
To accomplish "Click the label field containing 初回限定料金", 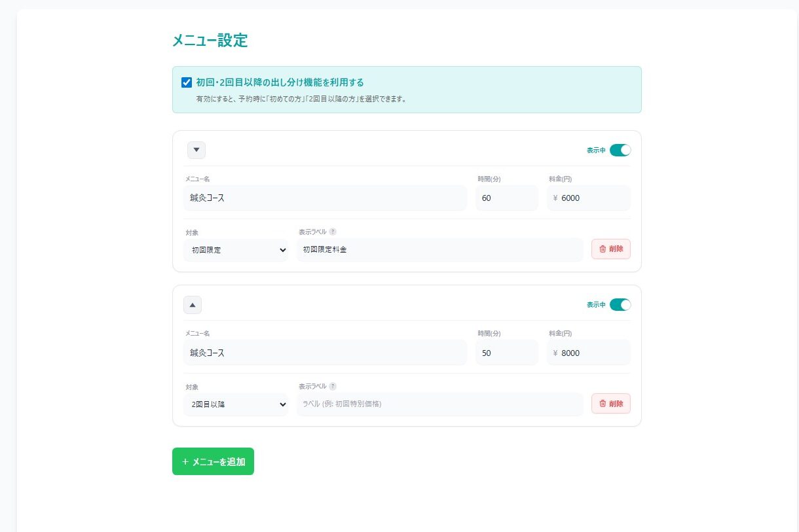I will [439, 249].
